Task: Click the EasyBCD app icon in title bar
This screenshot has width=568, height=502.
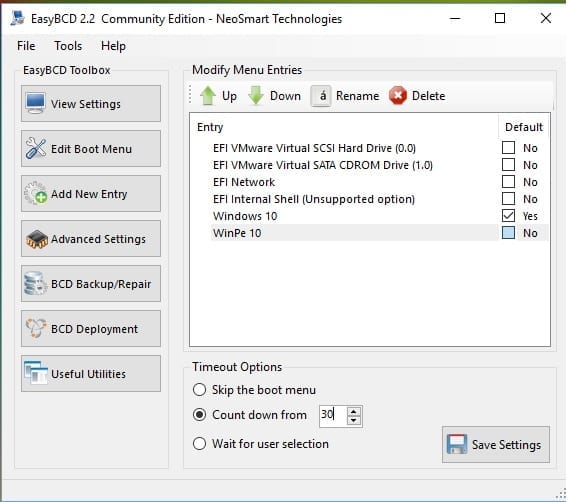Action: coord(17,18)
